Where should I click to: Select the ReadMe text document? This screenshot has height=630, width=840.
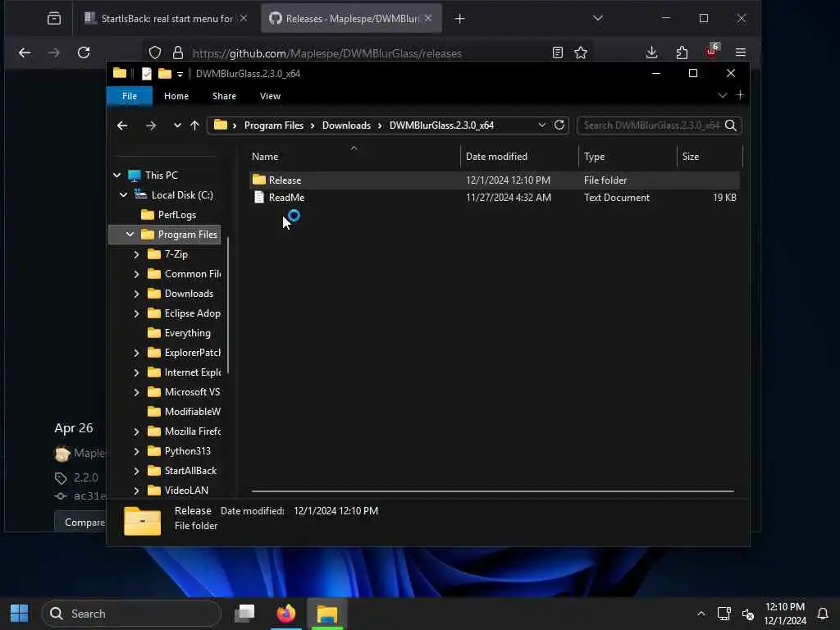tap(495, 197)
